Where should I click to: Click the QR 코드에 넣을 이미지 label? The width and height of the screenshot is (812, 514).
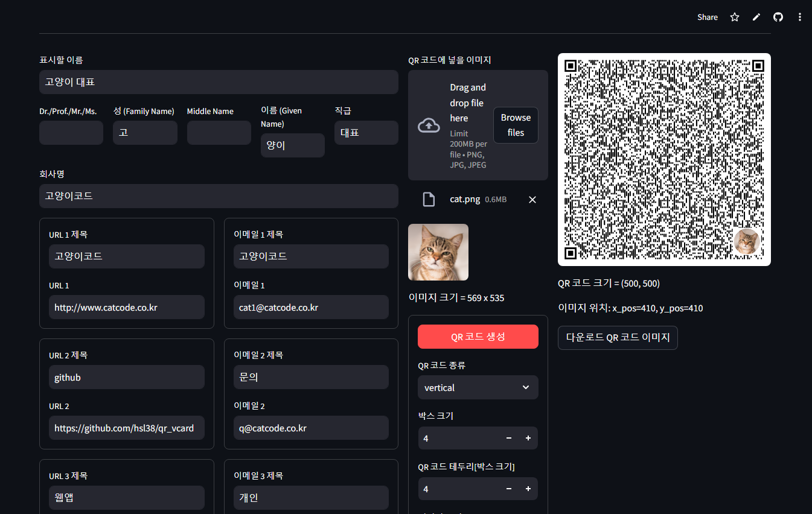pos(450,60)
